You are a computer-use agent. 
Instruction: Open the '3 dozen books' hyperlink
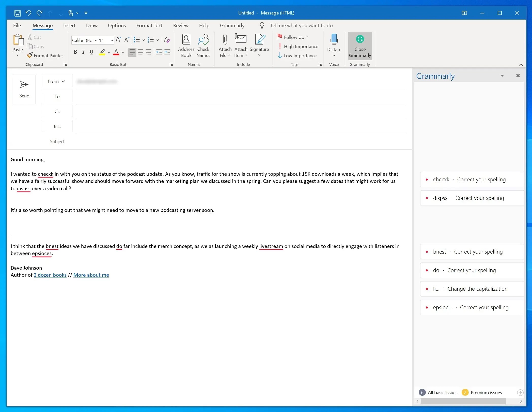tap(50, 275)
